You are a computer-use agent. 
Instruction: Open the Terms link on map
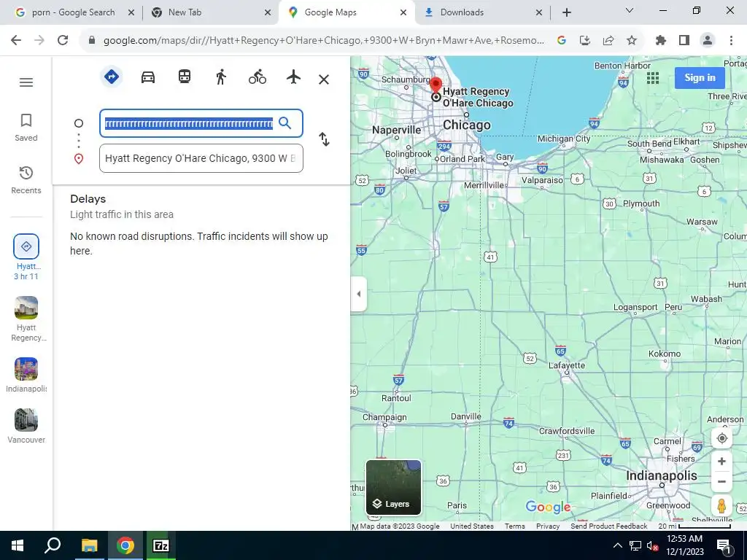pos(515,526)
